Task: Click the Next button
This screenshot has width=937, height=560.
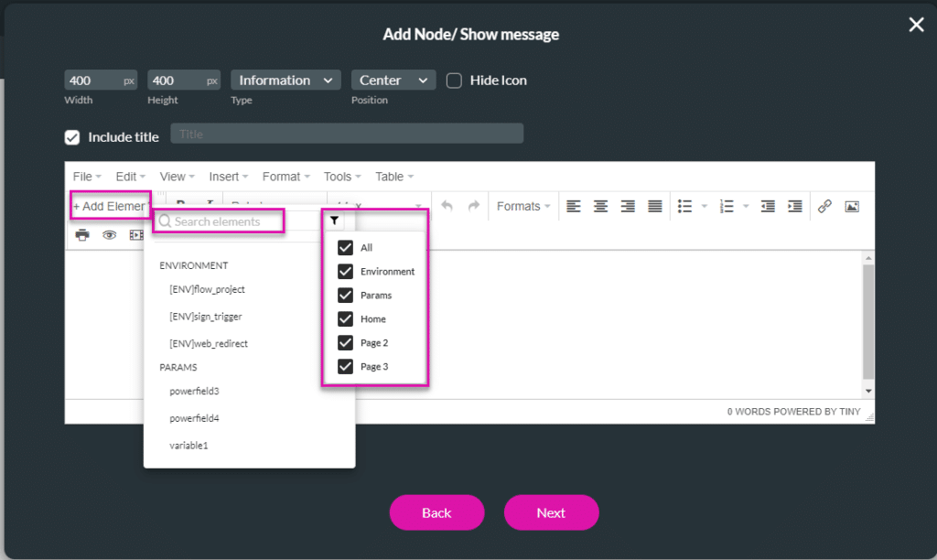Action: [x=551, y=512]
